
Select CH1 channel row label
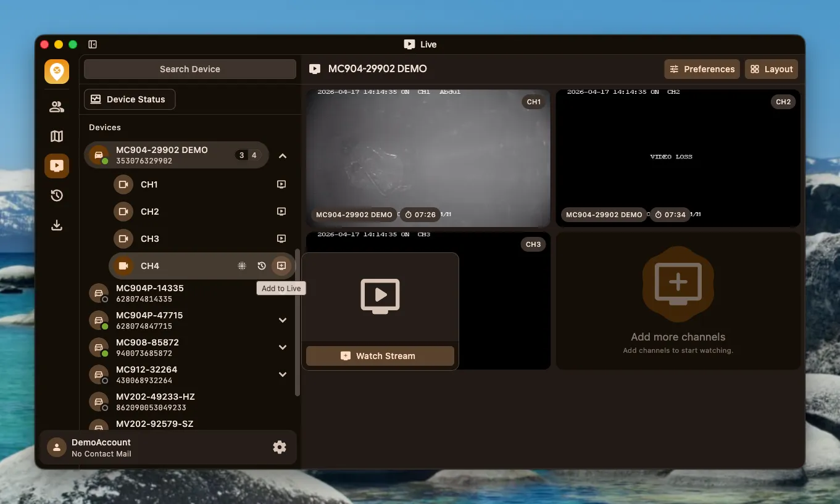coord(149,184)
